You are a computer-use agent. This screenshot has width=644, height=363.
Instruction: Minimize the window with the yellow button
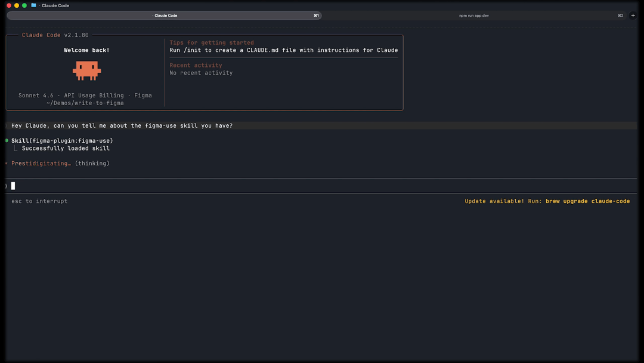tap(17, 5)
